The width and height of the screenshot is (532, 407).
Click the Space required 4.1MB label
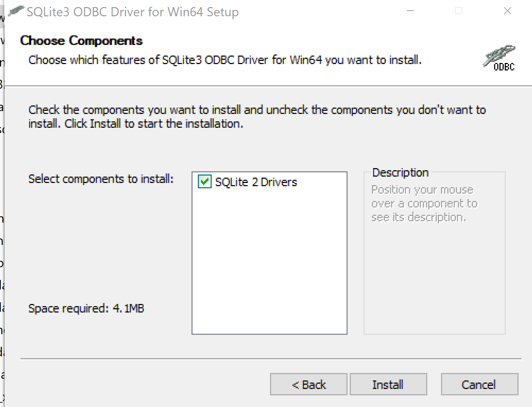tap(86, 308)
